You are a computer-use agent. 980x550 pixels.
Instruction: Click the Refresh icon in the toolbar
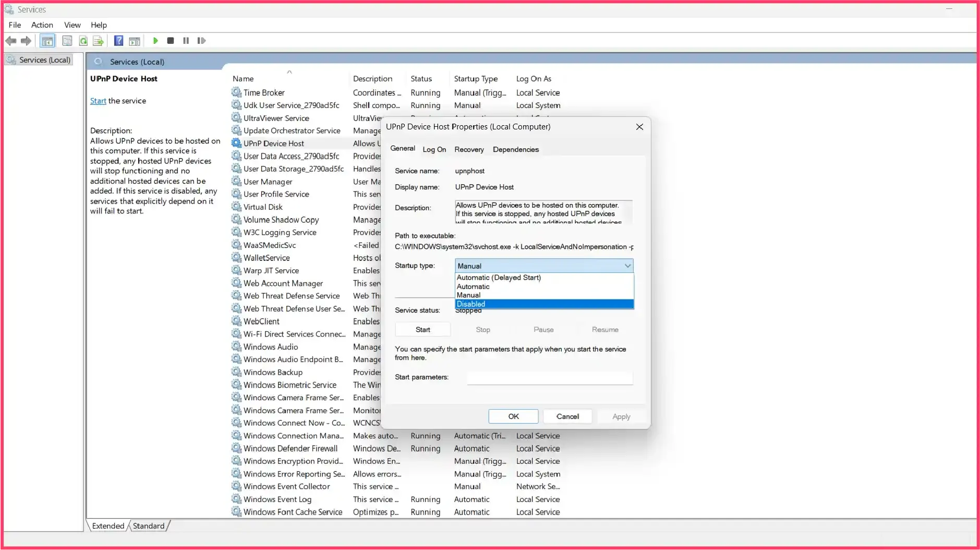pos(83,41)
